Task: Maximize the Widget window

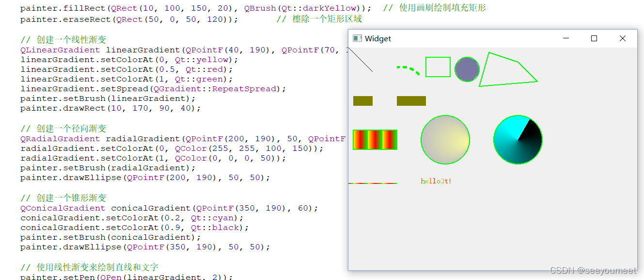Action: [594, 38]
